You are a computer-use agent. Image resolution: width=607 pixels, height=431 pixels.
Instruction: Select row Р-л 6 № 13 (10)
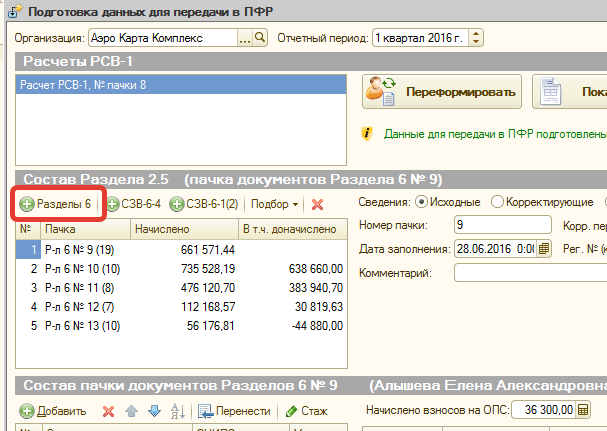tap(181, 326)
